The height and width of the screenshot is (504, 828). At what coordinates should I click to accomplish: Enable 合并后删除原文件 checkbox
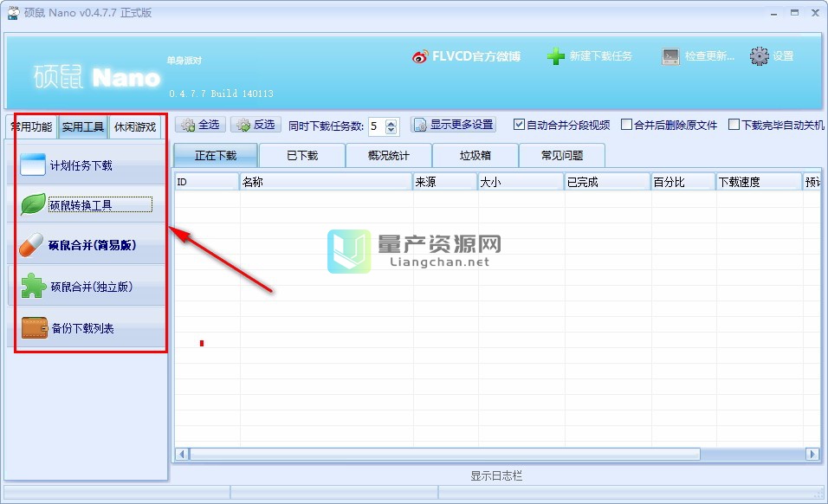(x=627, y=125)
